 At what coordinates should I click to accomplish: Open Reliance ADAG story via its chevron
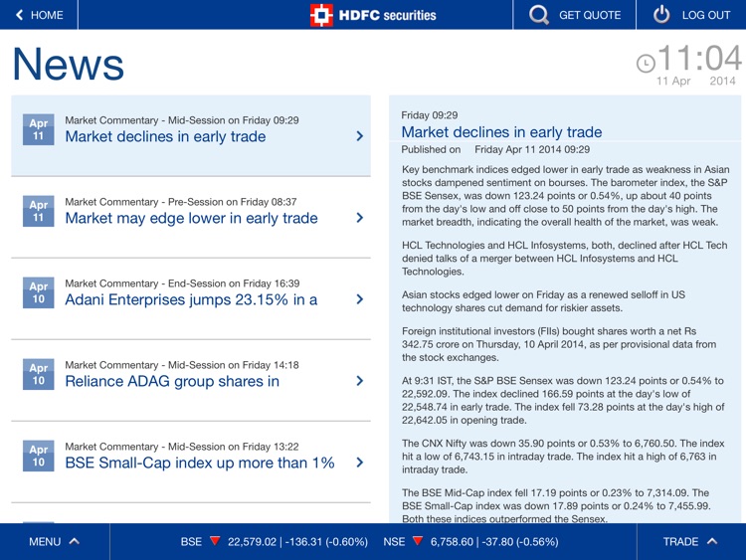(360, 381)
